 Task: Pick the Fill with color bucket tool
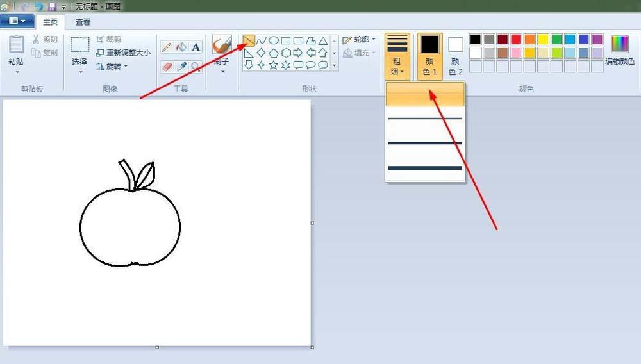(x=181, y=47)
